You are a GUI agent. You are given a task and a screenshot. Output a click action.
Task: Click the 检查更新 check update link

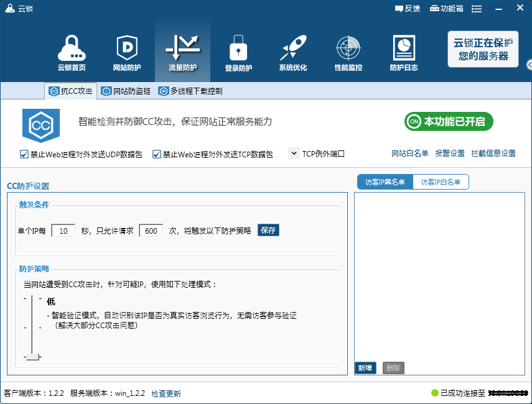166,393
